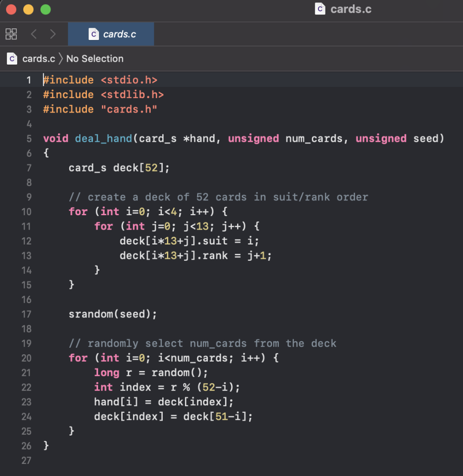Click line number 10 in the gutter
This screenshot has height=476, width=463.
(x=26, y=212)
